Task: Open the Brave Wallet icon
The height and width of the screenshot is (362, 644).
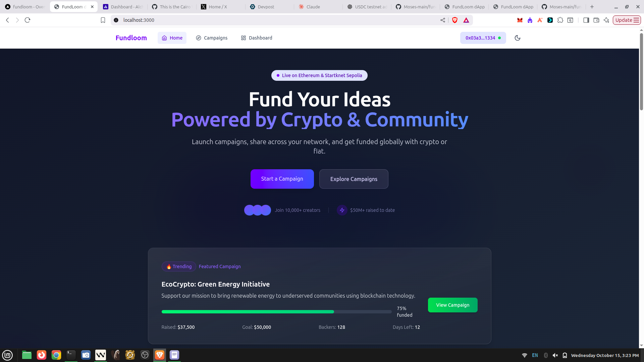Action: 596,20
